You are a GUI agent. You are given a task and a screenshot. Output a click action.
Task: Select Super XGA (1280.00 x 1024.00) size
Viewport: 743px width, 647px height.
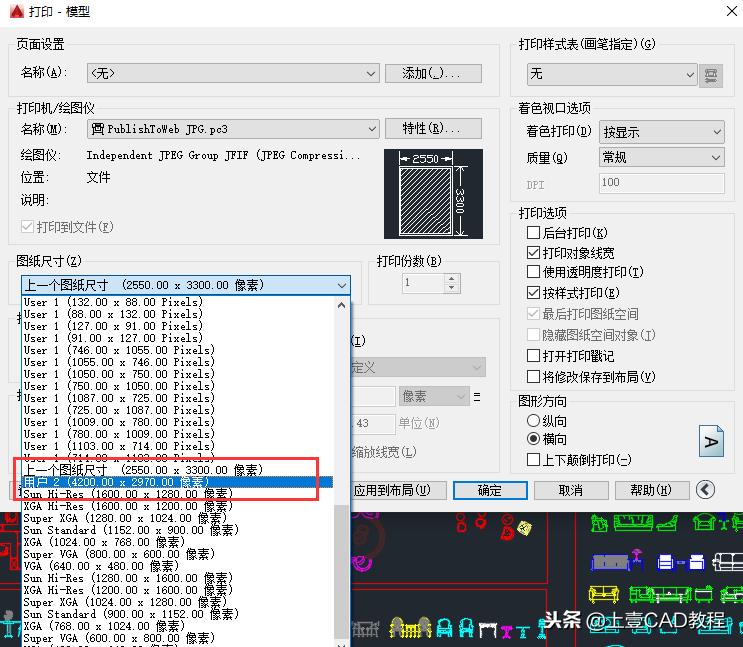click(178, 518)
